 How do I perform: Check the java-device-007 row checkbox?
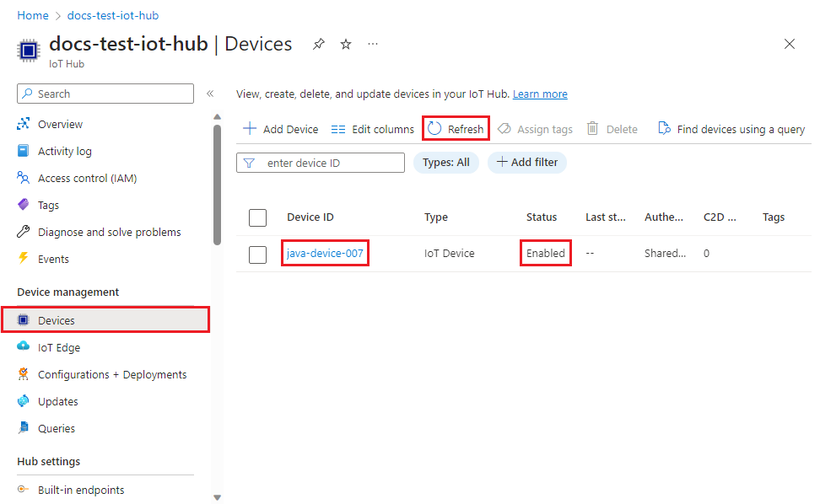pos(257,255)
